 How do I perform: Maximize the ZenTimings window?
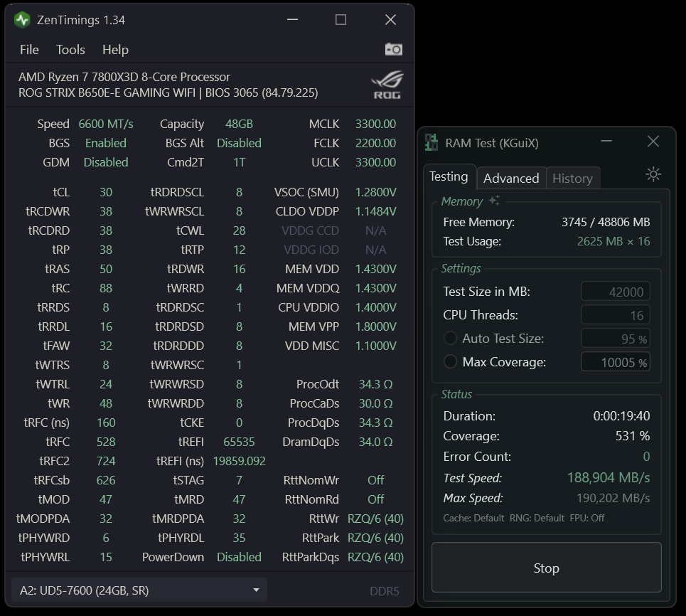click(x=341, y=20)
